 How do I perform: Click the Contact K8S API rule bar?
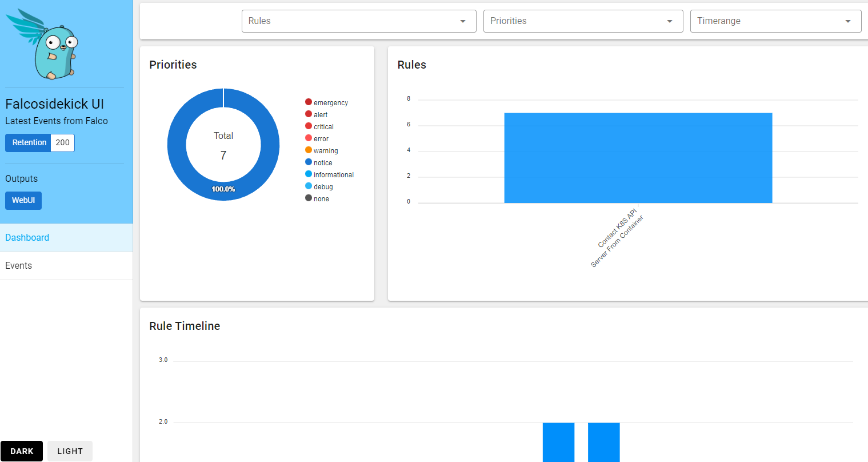638,158
